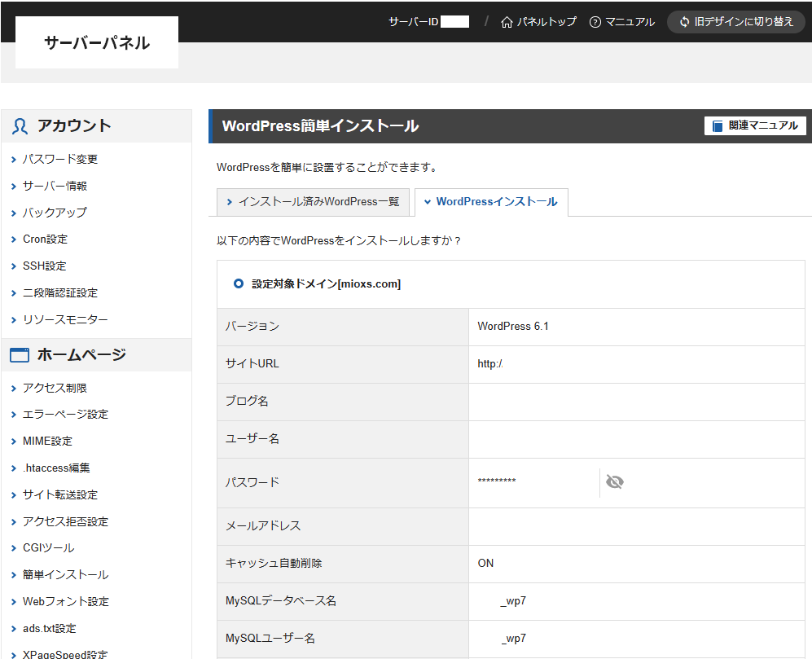Click the chevron before アクセス制限

14,389
